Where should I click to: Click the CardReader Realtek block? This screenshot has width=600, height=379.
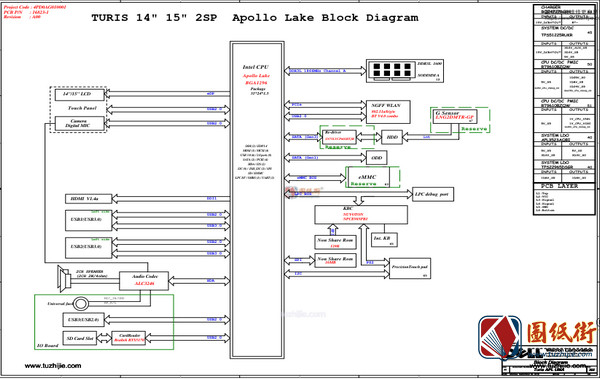[129, 338]
